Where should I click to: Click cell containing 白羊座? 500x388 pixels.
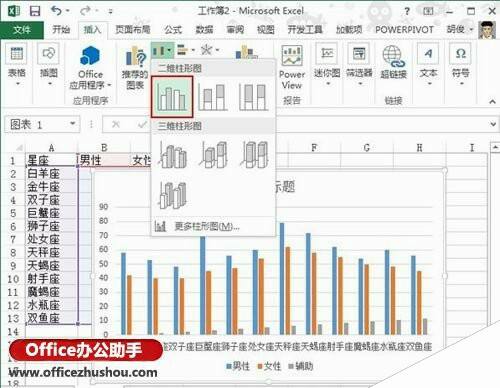click(x=51, y=173)
